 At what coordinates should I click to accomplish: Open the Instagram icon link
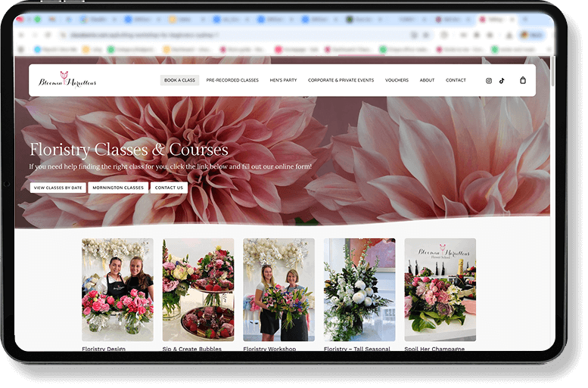[x=489, y=80]
